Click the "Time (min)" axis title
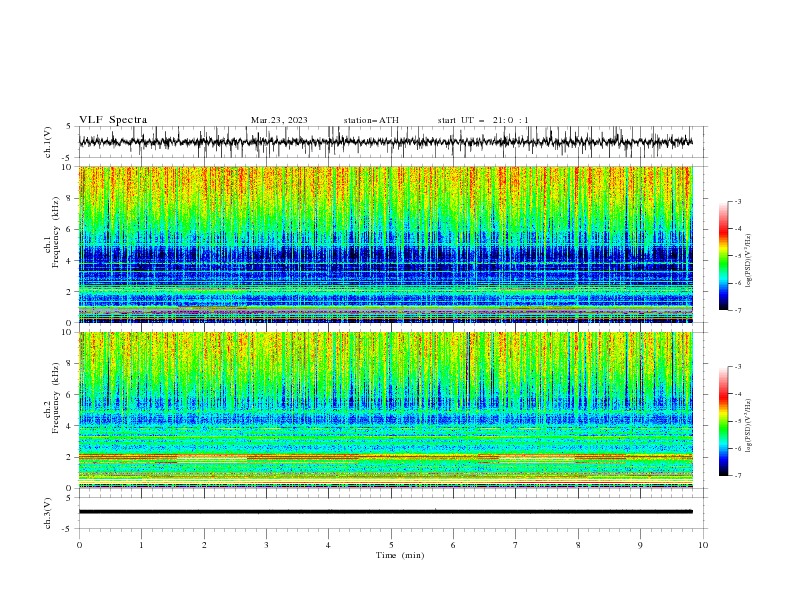Image resolution: width=792 pixels, height=612 pixels. (x=400, y=555)
